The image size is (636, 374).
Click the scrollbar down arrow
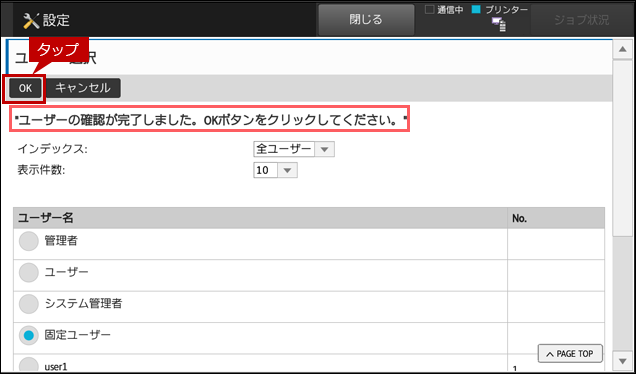pyautogui.click(x=622, y=361)
